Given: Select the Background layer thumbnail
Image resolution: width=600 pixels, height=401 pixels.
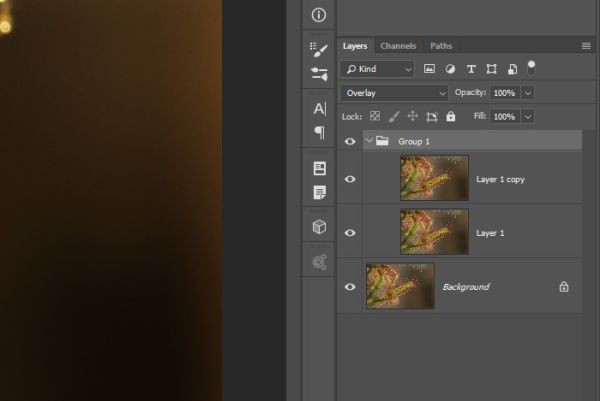Looking at the screenshot, I should 400,286.
